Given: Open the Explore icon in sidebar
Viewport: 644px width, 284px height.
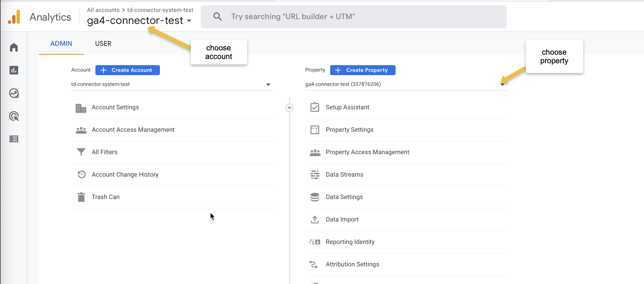Looking at the screenshot, I should point(14,93).
